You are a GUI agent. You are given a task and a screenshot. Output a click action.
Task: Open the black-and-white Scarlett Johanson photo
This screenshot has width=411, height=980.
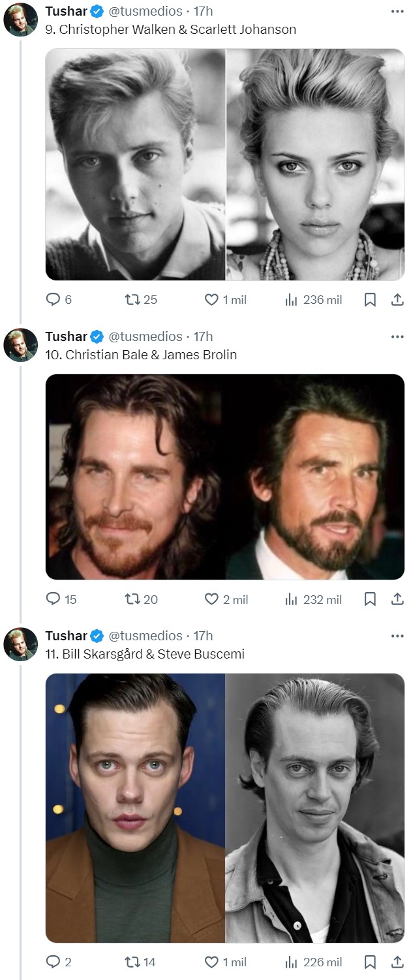(316, 165)
